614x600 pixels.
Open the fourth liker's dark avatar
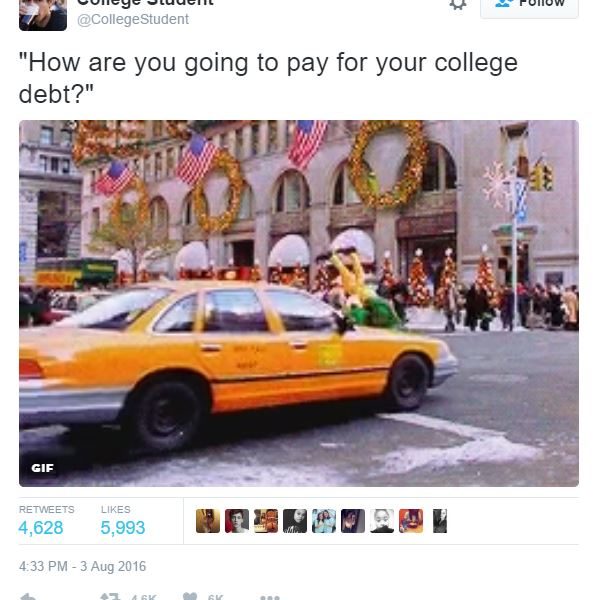[x=295, y=521]
